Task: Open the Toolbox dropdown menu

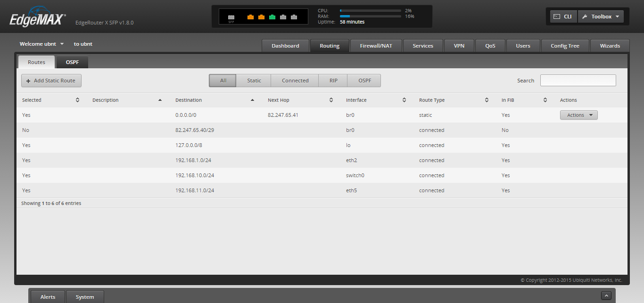Action: click(x=601, y=16)
